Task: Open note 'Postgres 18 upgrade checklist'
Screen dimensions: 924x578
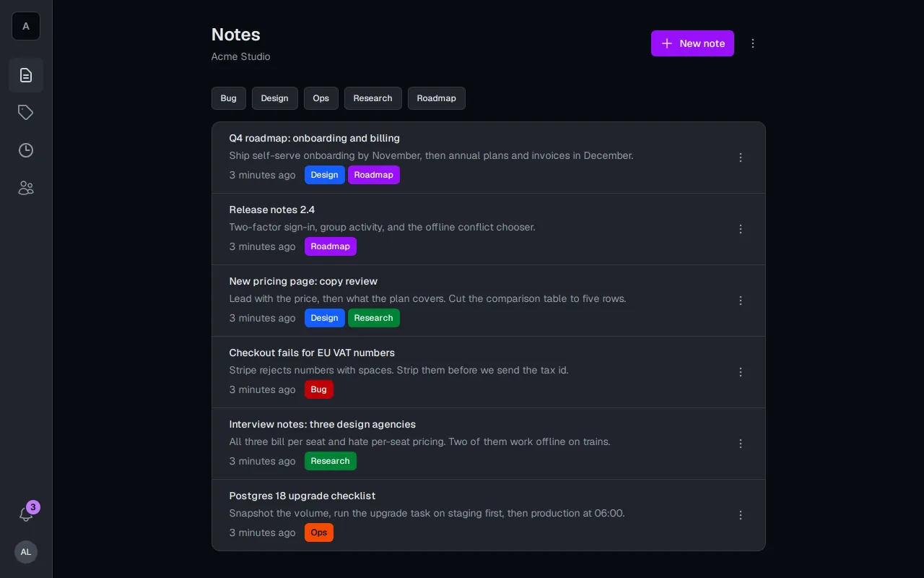Action: point(302,496)
